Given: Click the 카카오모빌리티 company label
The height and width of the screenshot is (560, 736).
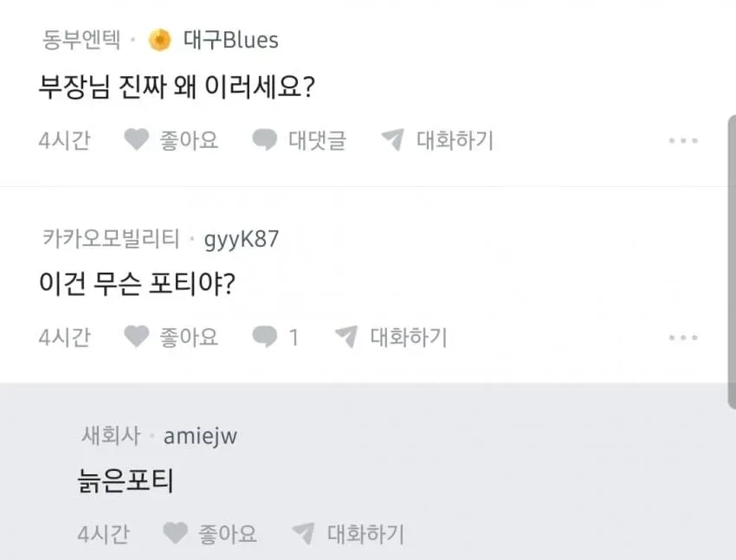Looking at the screenshot, I should click(x=111, y=238).
